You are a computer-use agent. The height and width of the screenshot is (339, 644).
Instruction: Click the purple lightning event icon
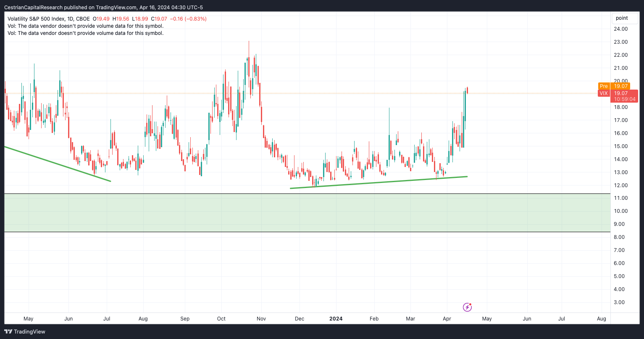click(x=467, y=307)
